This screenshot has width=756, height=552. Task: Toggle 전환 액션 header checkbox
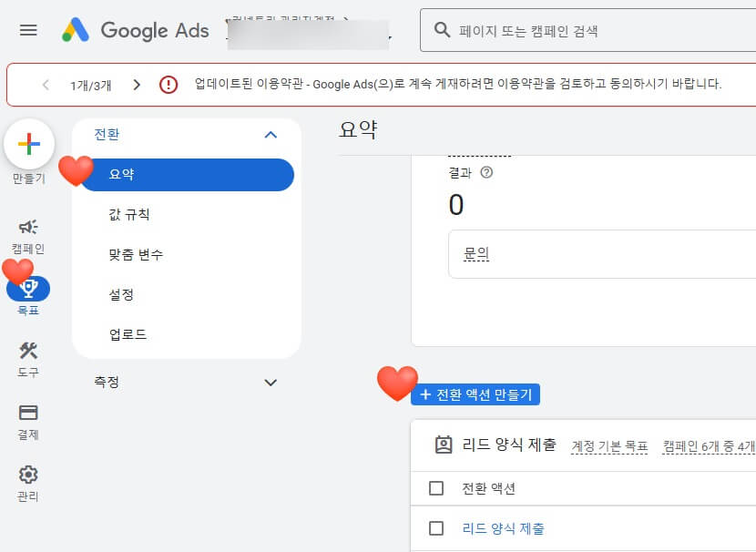point(436,488)
